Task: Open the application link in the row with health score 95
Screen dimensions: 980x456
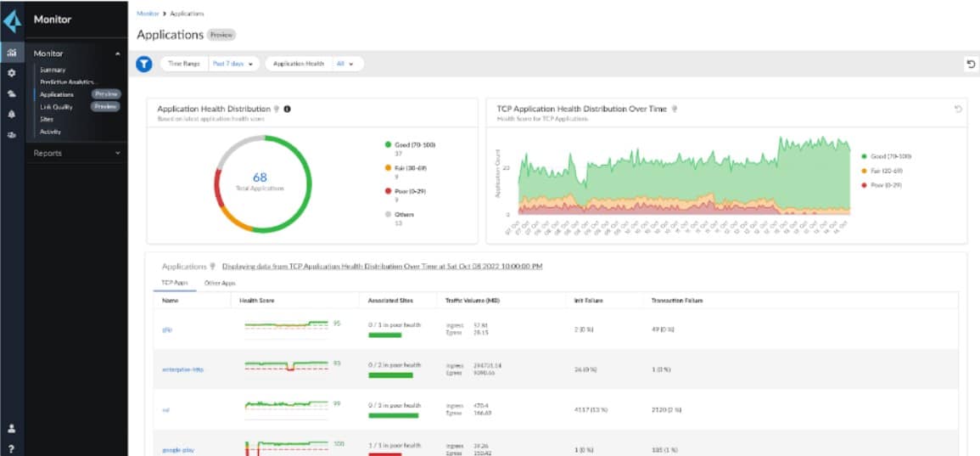Action: [165, 329]
